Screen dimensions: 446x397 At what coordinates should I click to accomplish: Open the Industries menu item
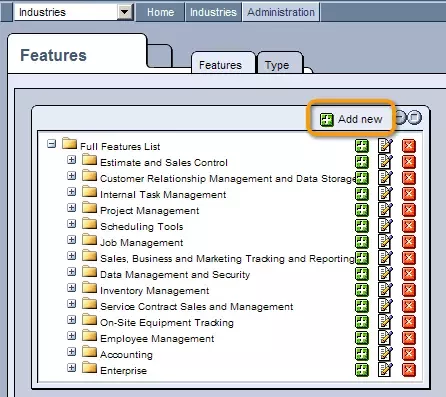coord(213,12)
